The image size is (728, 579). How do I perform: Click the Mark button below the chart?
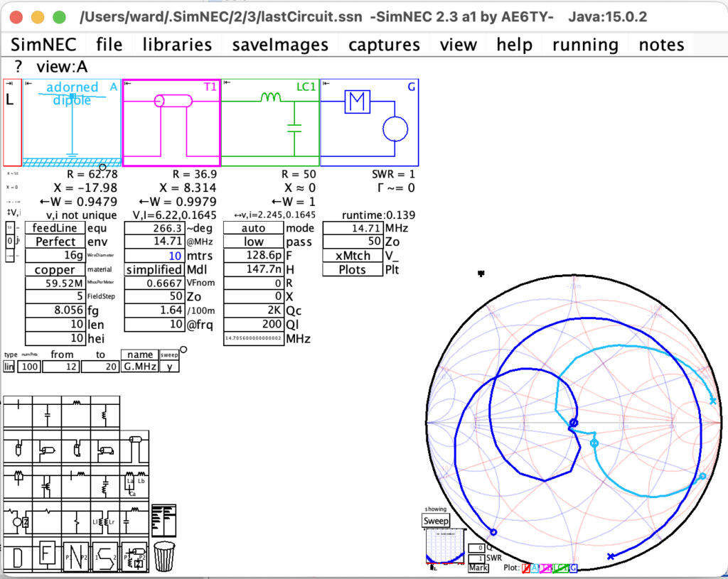pos(478,568)
